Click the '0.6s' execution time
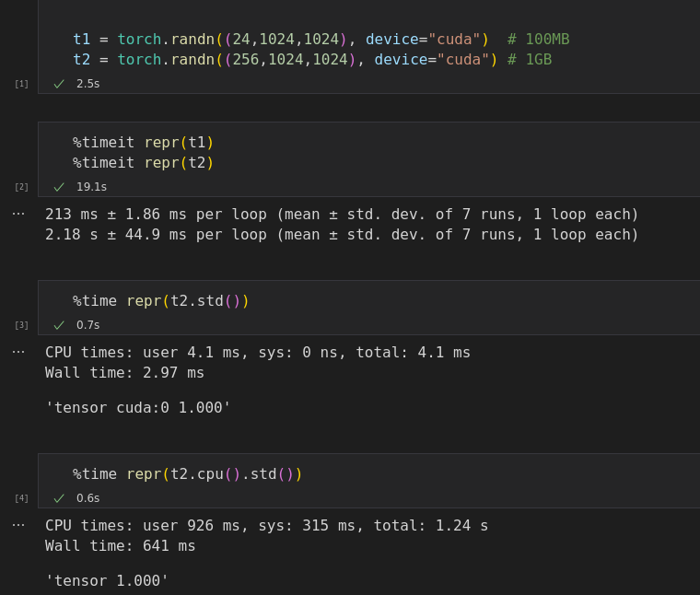The image size is (700, 595). tap(87, 498)
